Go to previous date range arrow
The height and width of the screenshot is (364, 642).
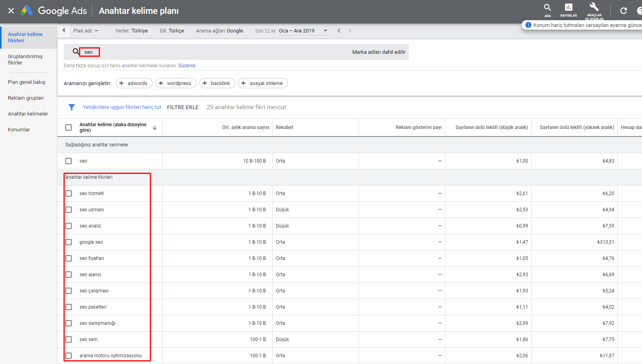pyautogui.click(x=339, y=30)
